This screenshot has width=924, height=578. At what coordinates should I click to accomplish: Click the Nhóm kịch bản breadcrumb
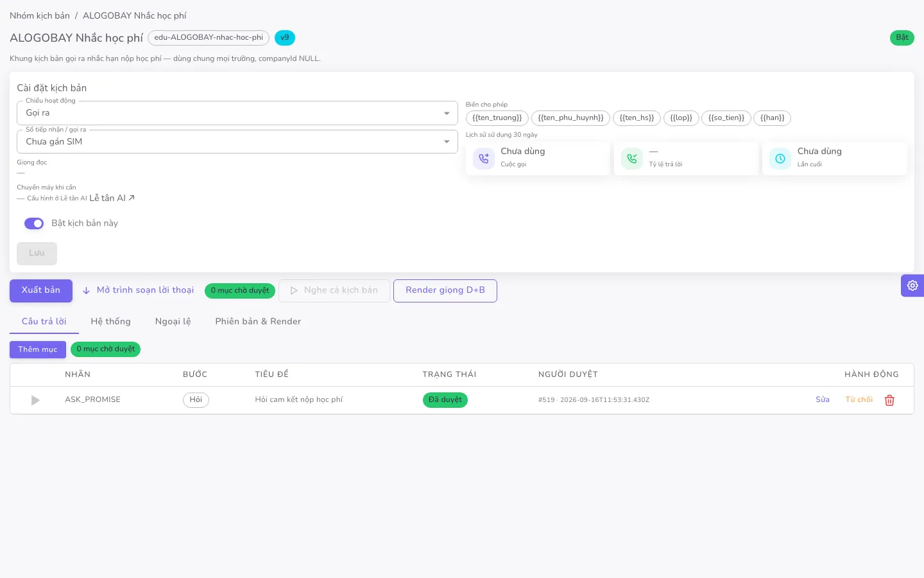tap(40, 15)
